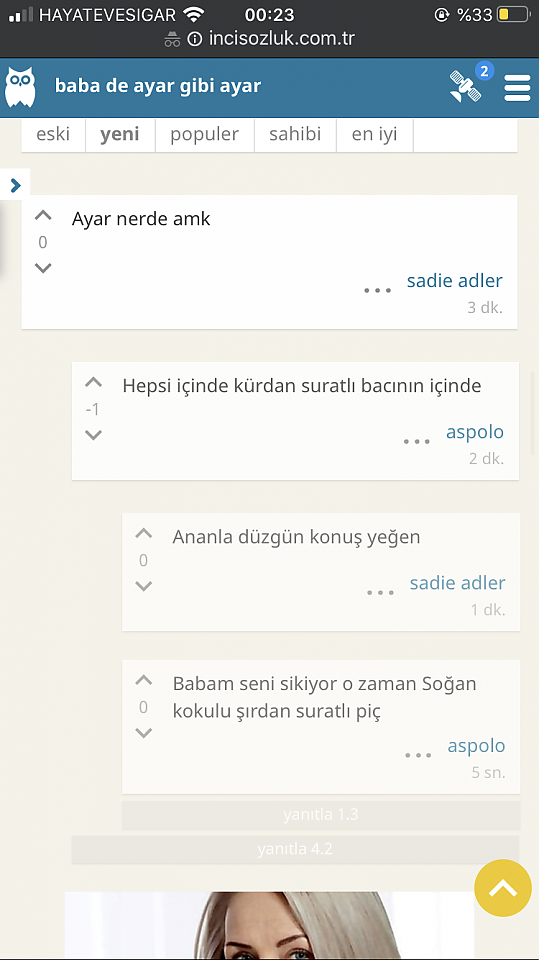This screenshot has height=960, width=539.
Task: Open three-dots options on the first entry
Action: tap(377, 290)
